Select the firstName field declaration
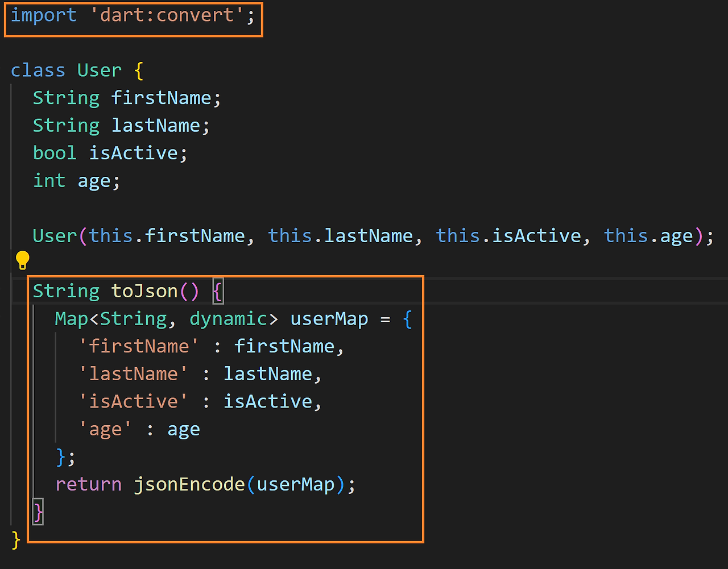The height and width of the screenshot is (569, 728). (126, 97)
